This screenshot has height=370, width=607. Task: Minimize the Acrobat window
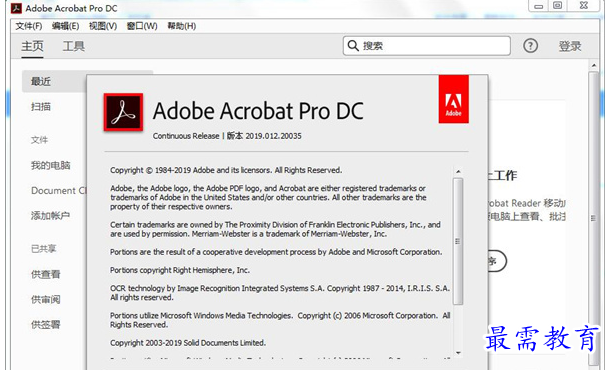click(538, 5)
